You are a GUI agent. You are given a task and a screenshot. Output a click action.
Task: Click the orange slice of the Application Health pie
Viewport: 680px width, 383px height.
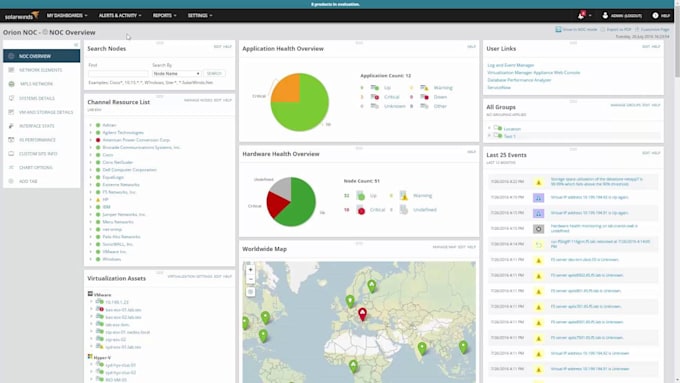(x=287, y=88)
